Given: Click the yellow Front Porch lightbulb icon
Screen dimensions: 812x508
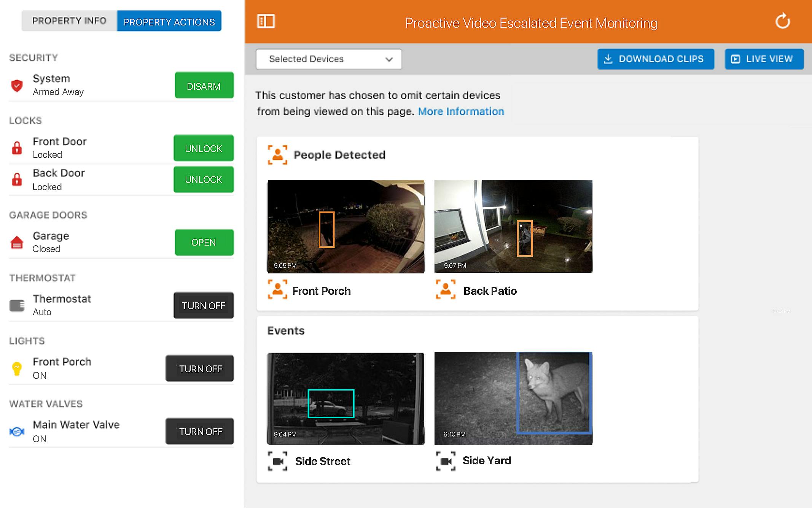Looking at the screenshot, I should pyautogui.click(x=17, y=368).
